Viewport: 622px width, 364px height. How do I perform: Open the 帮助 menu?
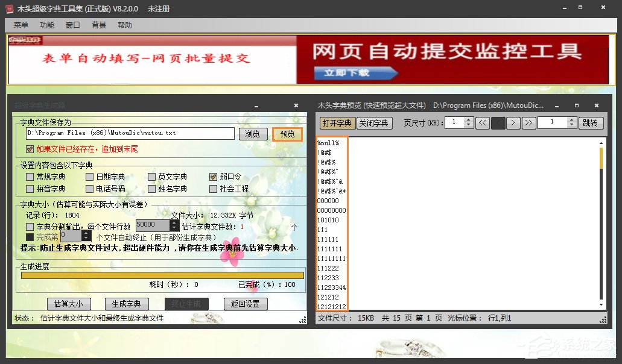124,25
